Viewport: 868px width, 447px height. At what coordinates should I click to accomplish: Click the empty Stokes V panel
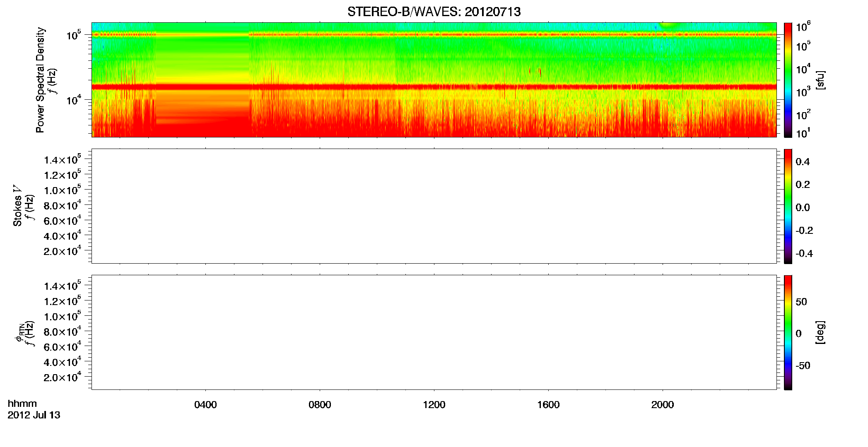tap(434, 206)
